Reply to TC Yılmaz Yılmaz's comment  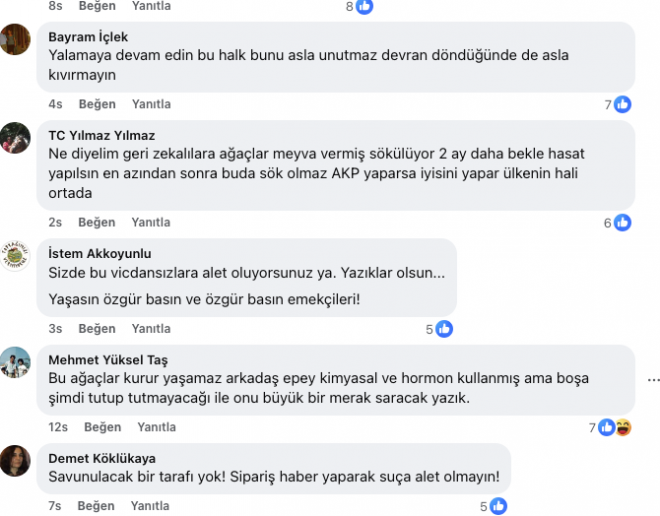coord(151,223)
